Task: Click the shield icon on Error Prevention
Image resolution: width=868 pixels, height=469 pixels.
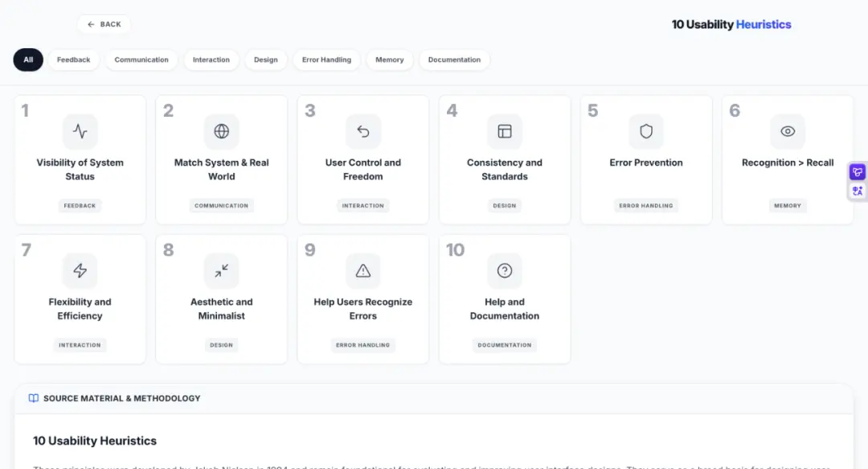Action: 646,131
